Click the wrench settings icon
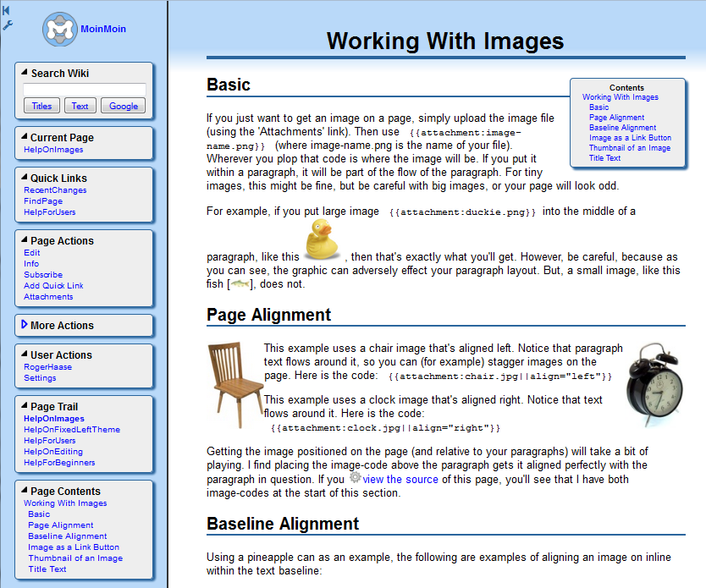706x588 pixels. click(8, 25)
